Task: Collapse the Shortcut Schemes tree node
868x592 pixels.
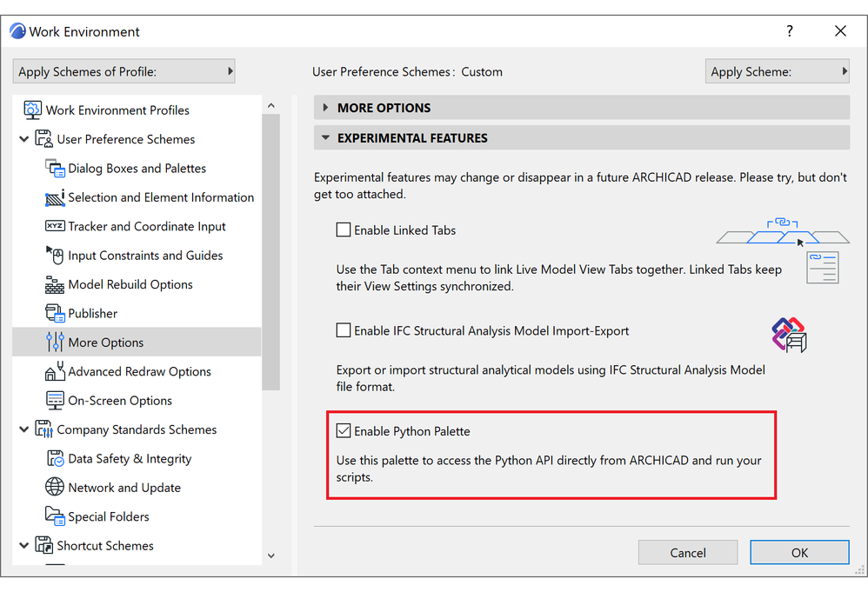Action: pyautogui.click(x=23, y=546)
